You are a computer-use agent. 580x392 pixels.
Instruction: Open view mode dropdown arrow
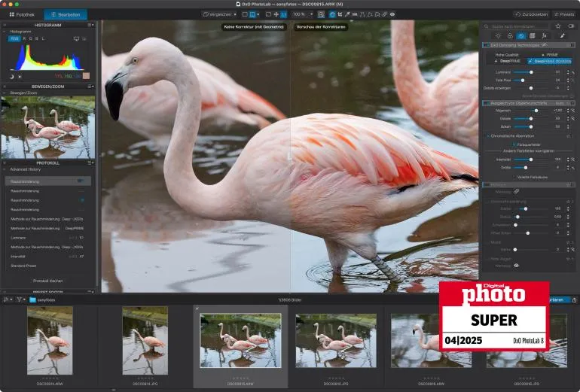coord(258,14)
